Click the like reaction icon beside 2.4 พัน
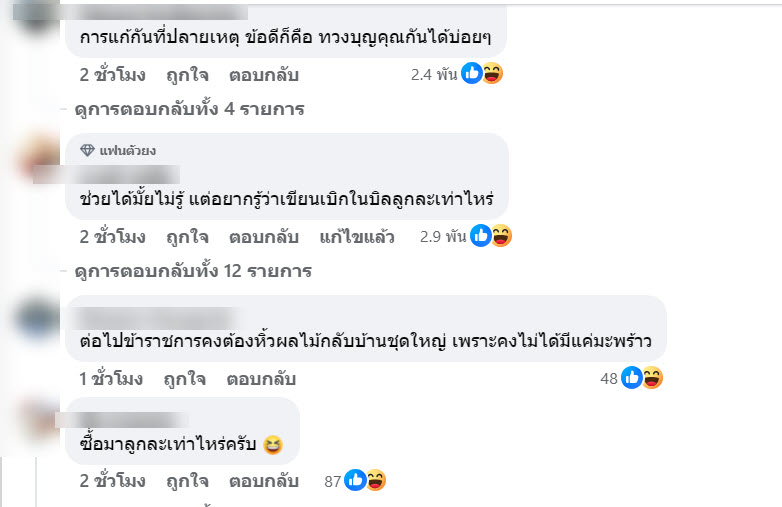The width and height of the screenshot is (782, 507). 472,73
